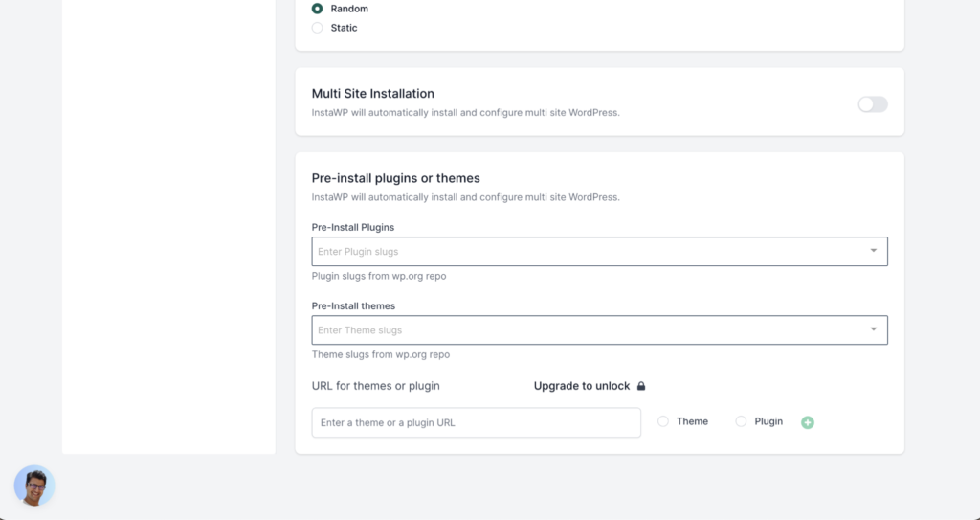This screenshot has width=980, height=520.
Task: Select the Random radio button
Action: tap(318, 9)
